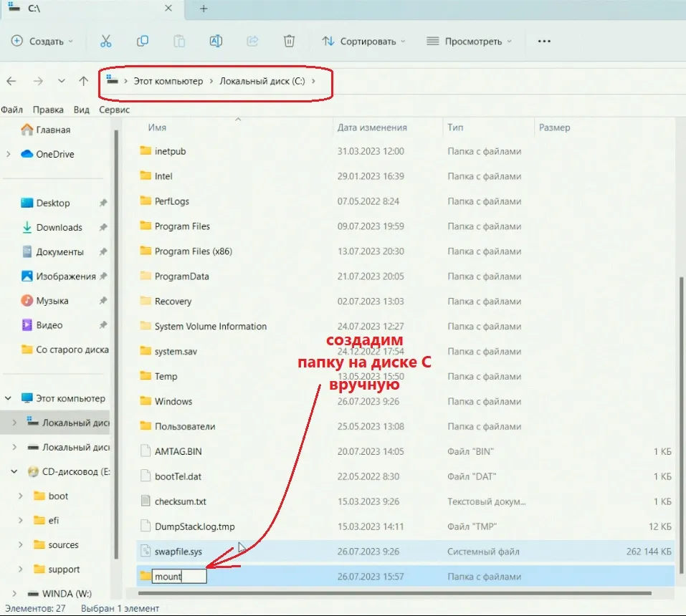Expand the OneDrive tree node
686x616 pixels.
pyautogui.click(x=9, y=154)
